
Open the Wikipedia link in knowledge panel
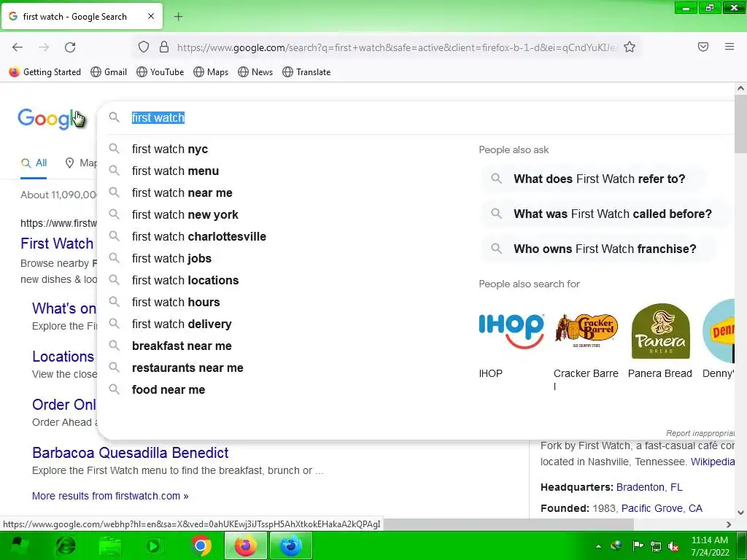click(x=712, y=462)
